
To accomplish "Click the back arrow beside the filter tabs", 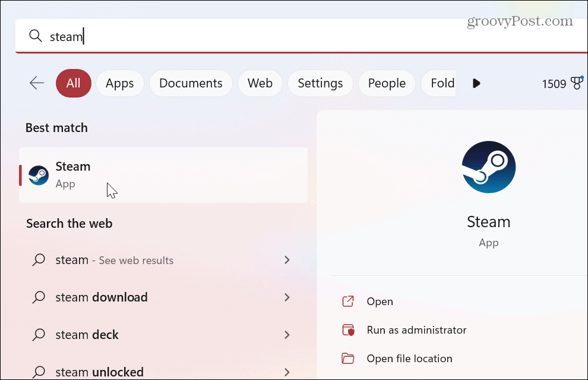I will tap(36, 83).
